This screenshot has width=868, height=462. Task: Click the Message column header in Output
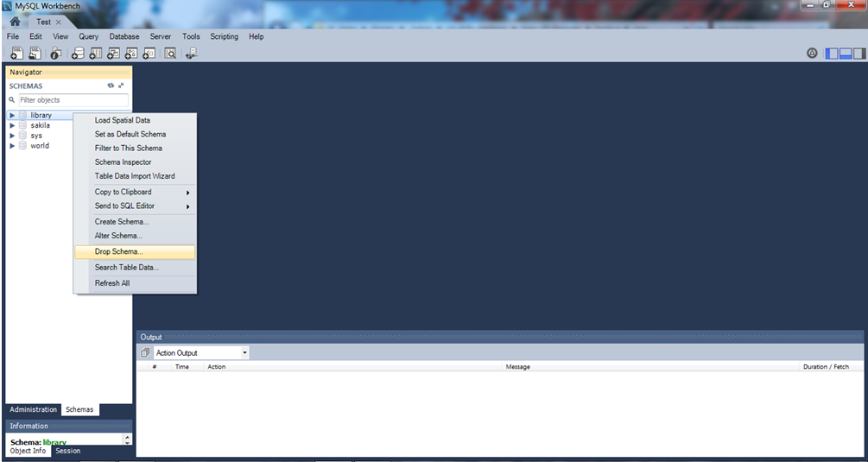tap(517, 367)
